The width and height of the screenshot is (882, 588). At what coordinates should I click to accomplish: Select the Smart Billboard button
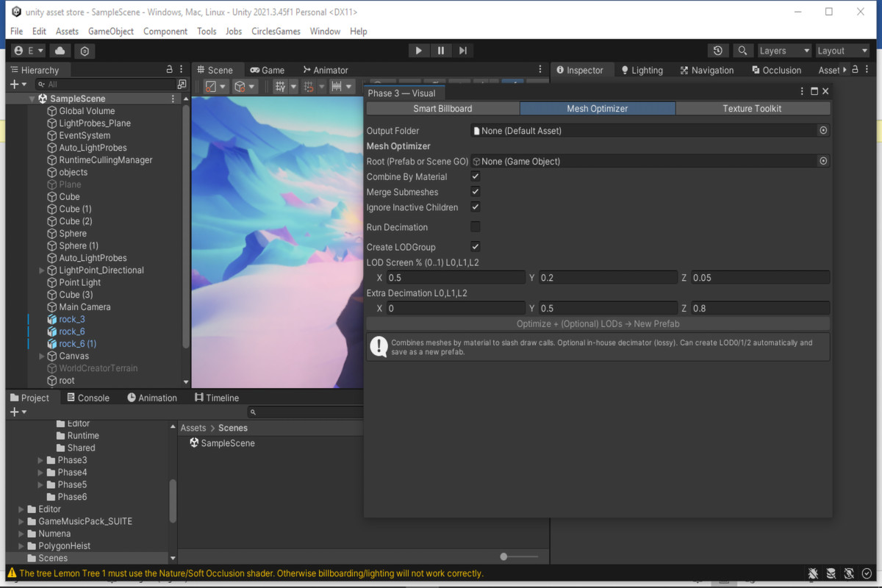point(442,108)
